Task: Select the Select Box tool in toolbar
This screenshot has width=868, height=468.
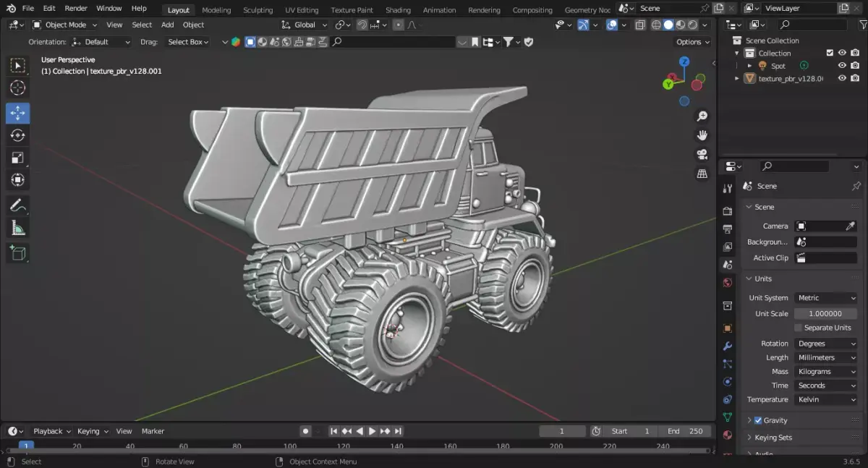Action: click(x=18, y=66)
